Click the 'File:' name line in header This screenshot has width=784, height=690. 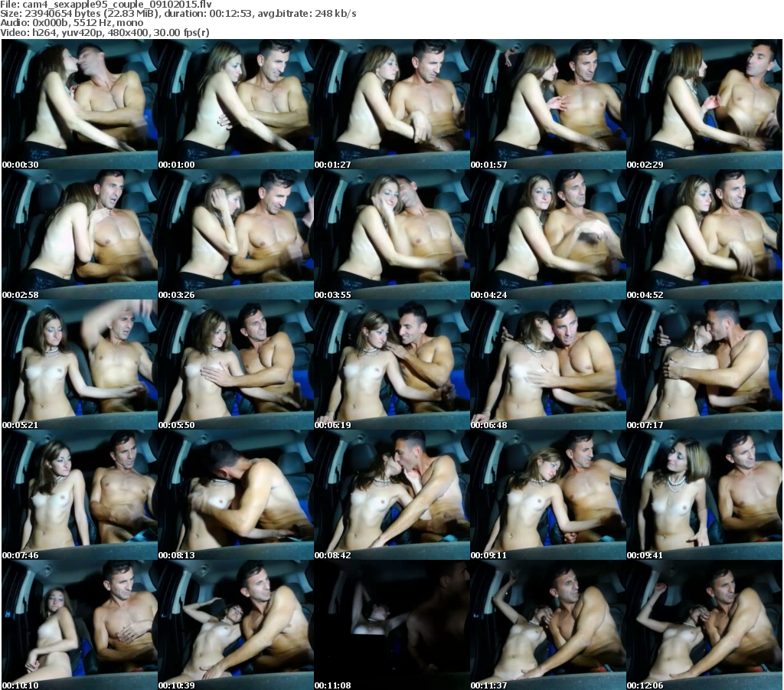pos(106,4)
